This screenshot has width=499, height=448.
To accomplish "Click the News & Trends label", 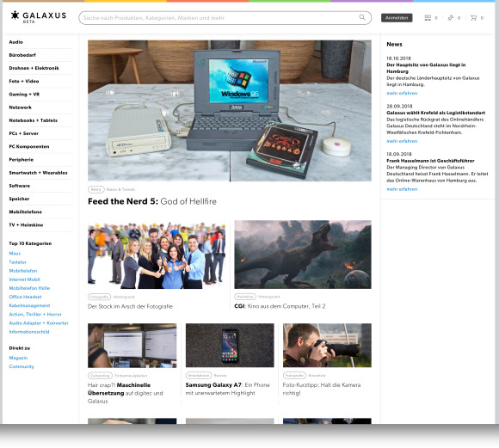I will pyautogui.click(x=120, y=189).
